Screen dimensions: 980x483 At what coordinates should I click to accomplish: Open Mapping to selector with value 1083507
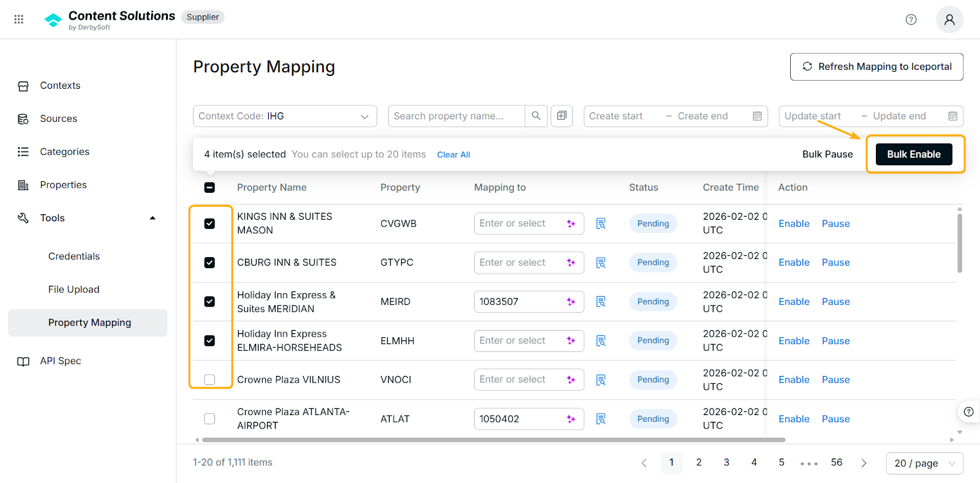pos(529,302)
